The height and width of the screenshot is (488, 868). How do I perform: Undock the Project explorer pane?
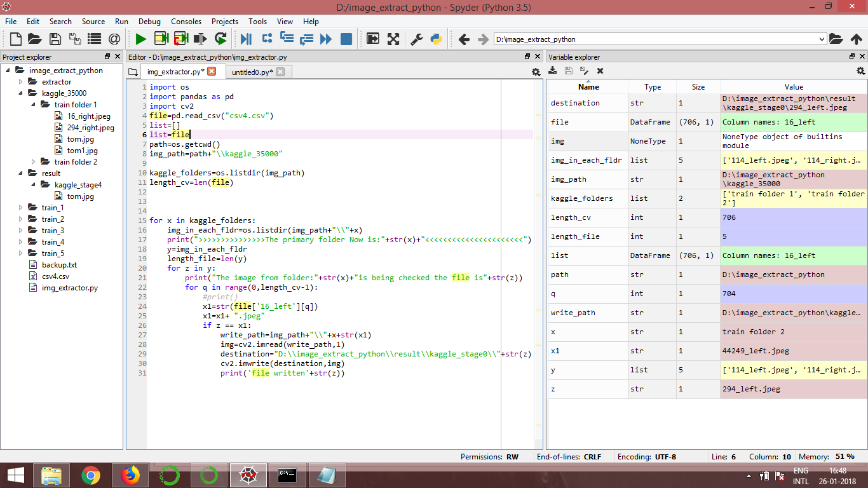click(x=108, y=57)
